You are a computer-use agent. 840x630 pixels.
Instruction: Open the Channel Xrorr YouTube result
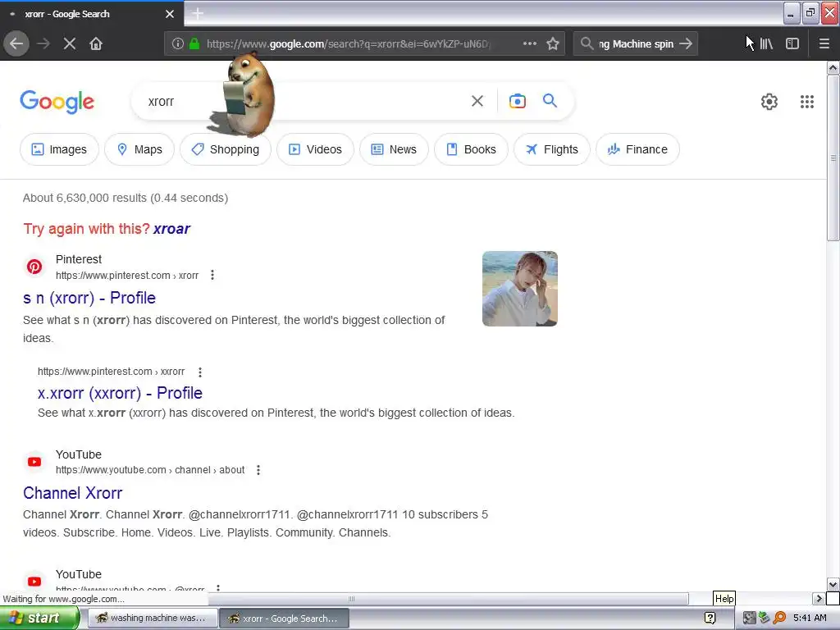point(73,493)
